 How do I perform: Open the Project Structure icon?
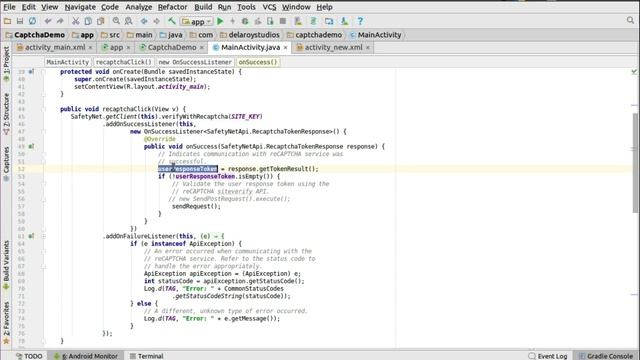click(x=329, y=21)
